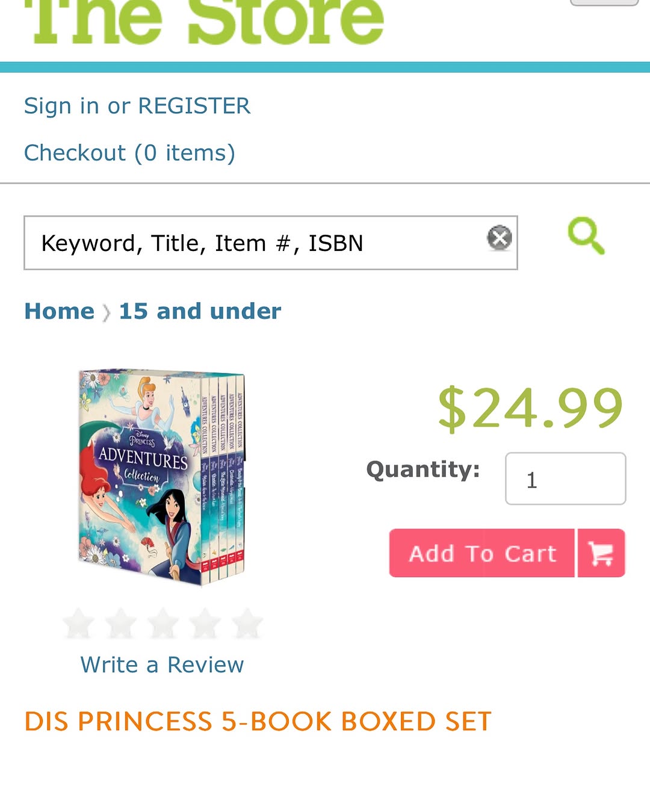Navigate to the Home breadcrumb
Viewport: 650px width, 812px height.
[59, 311]
